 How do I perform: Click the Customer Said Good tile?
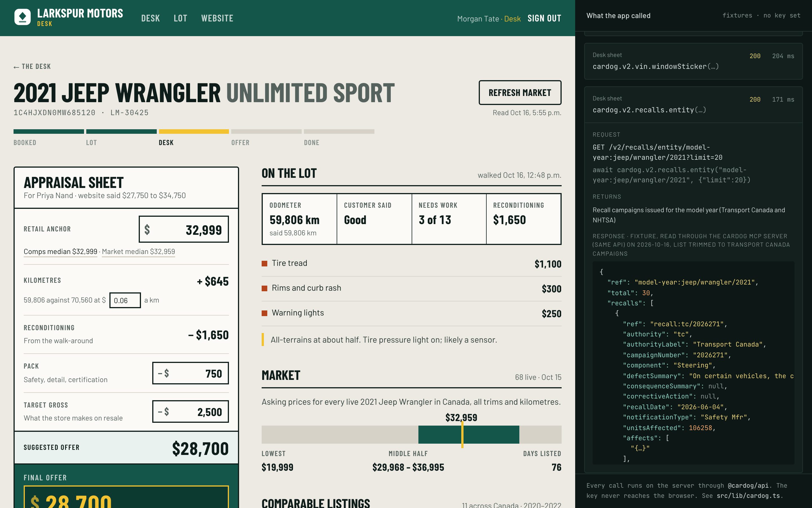point(374,219)
